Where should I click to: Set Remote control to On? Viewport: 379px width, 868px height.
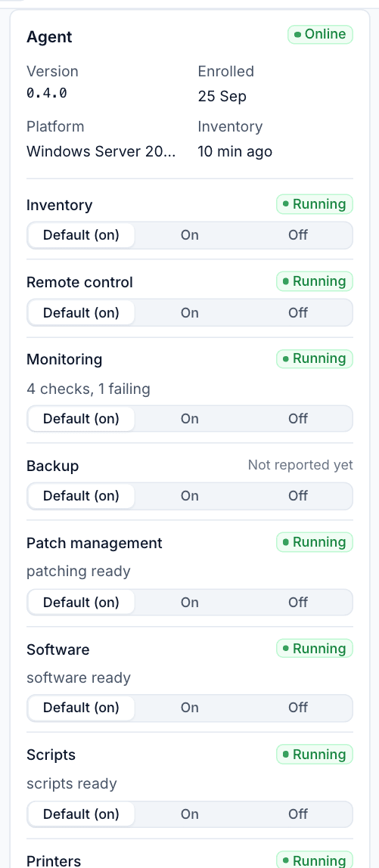pyautogui.click(x=189, y=313)
